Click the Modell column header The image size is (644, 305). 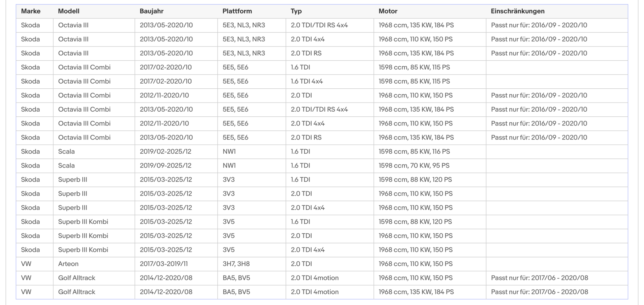click(69, 11)
